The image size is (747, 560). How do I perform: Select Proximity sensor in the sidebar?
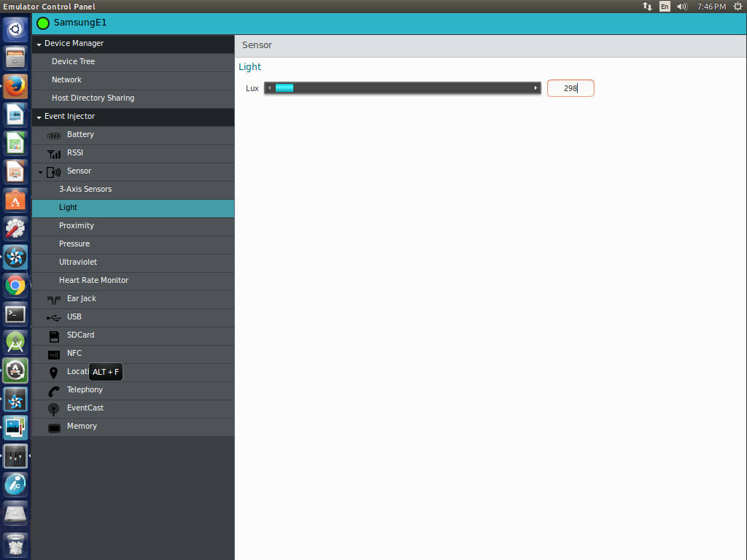[77, 226]
